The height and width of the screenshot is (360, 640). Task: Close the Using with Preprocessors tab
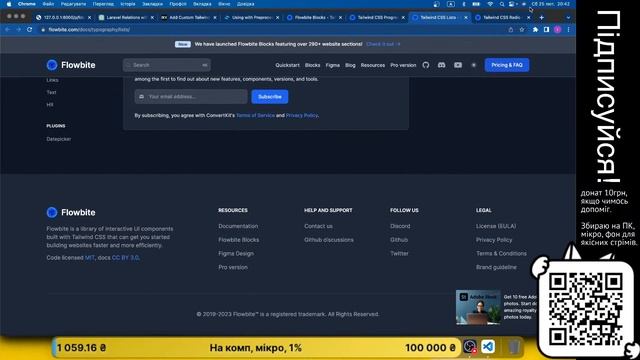click(x=278, y=18)
